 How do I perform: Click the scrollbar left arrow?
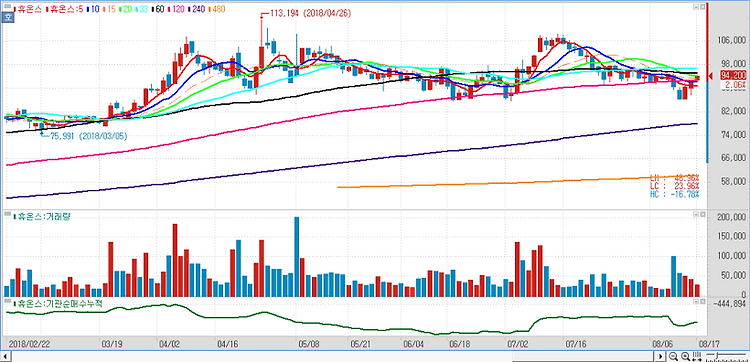point(4,356)
